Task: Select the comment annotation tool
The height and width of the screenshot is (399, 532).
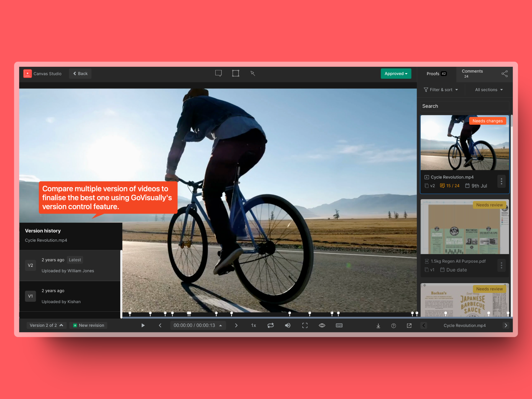Action: 218,73
